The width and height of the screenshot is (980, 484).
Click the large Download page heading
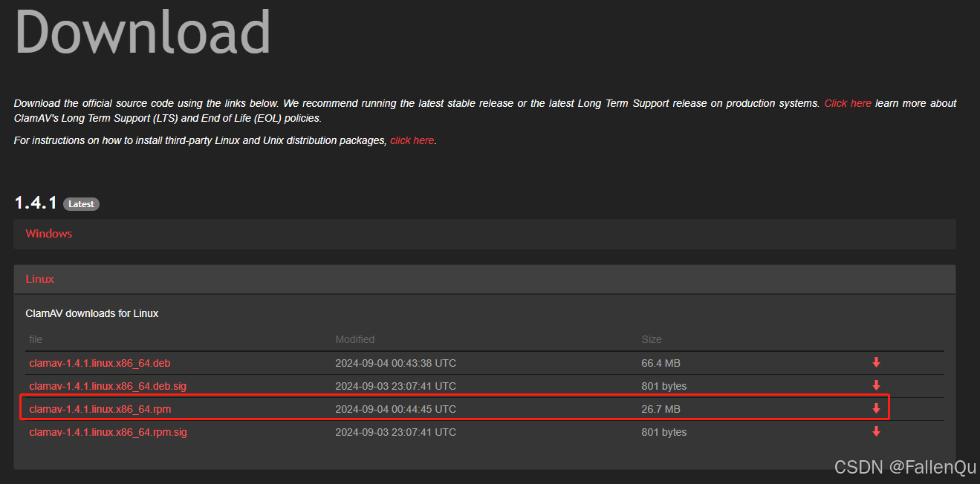click(x=143, y=31)
